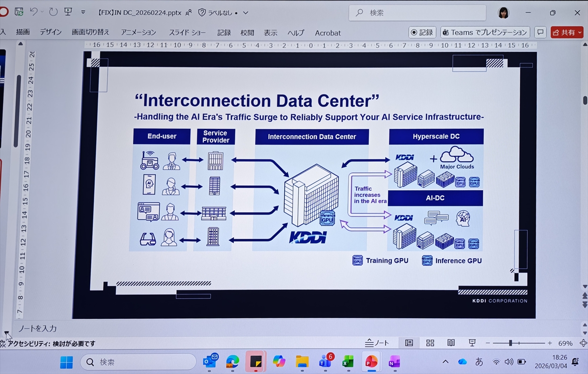Switch to Normal view icon

[x=409, y=343]
